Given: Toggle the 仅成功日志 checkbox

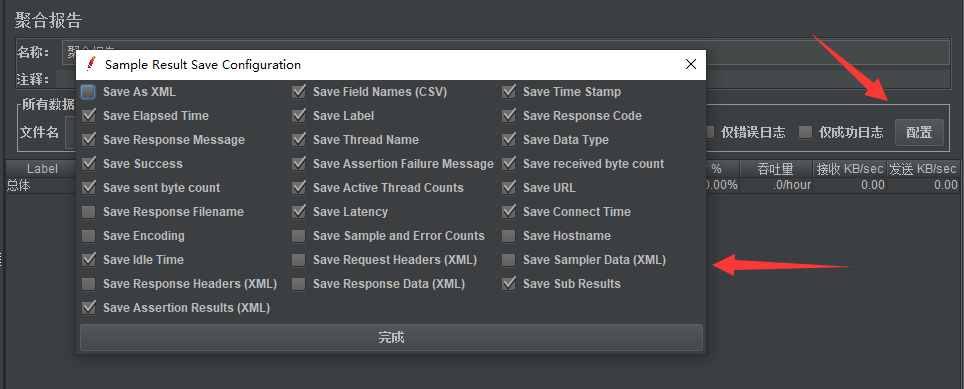Looking at the screenshot, I should [x=805, y=132].
